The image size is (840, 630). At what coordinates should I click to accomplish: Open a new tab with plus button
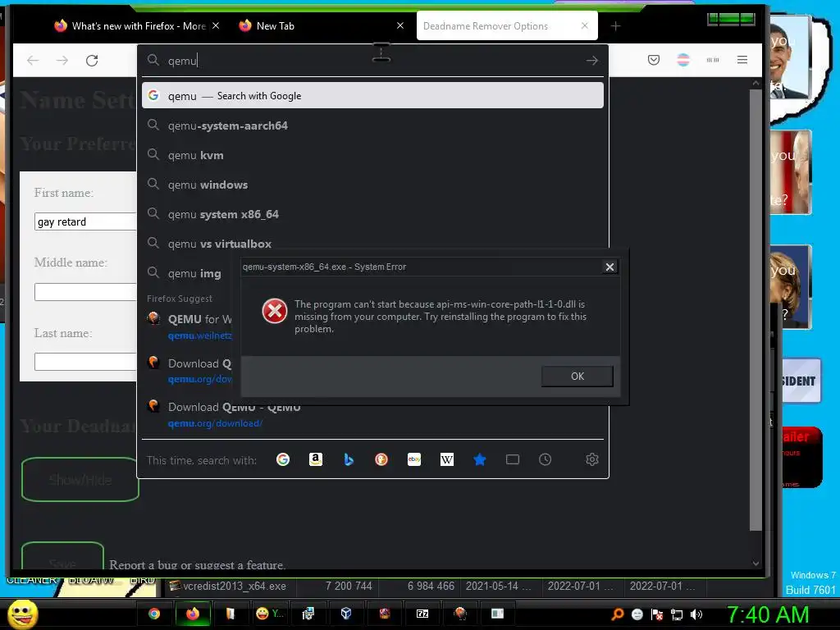point(615,25)
